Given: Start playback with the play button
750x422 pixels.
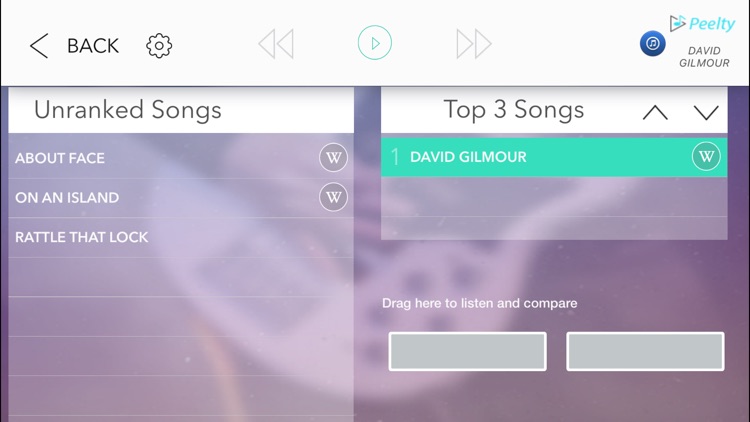Looking at the screenshot, I should pyautogui.click(x=375, y=43).
